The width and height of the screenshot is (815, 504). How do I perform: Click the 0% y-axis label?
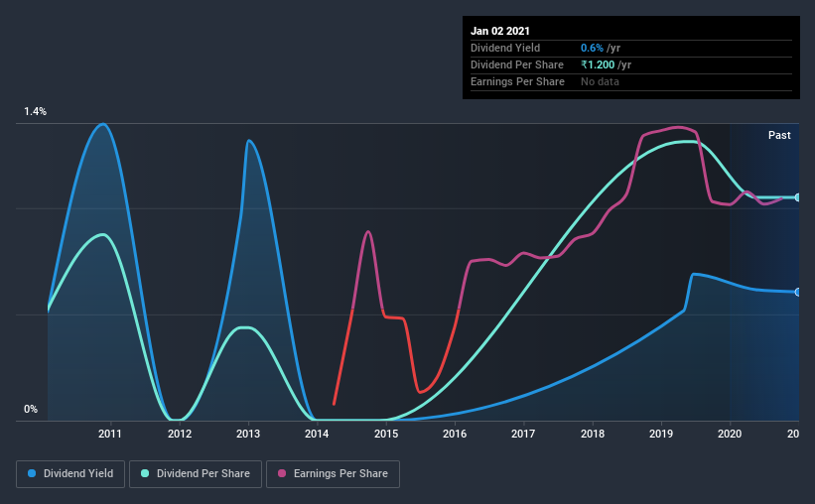31,410
